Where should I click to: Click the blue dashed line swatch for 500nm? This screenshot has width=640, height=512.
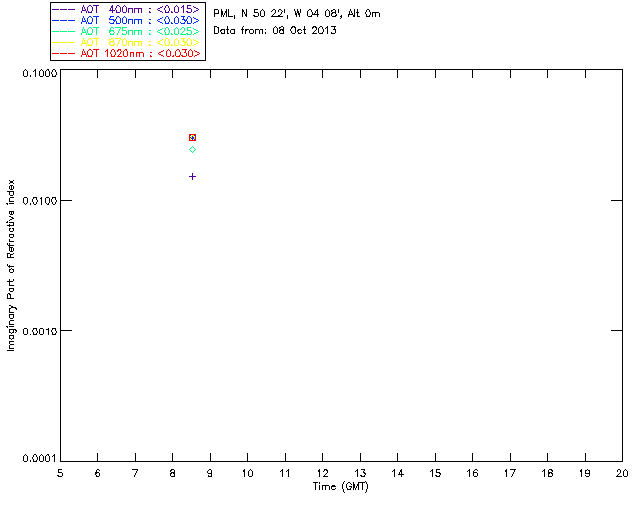(64, 20)
